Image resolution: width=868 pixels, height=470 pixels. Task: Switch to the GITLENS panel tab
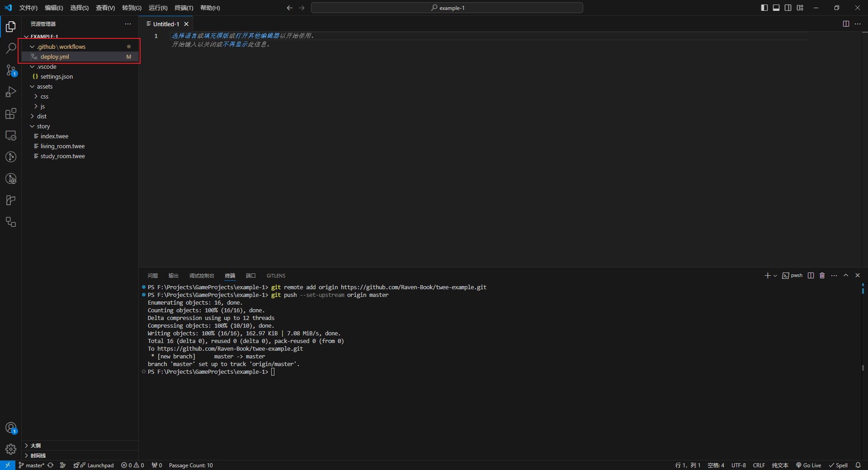pyautogui.click(x=276, y=276)
